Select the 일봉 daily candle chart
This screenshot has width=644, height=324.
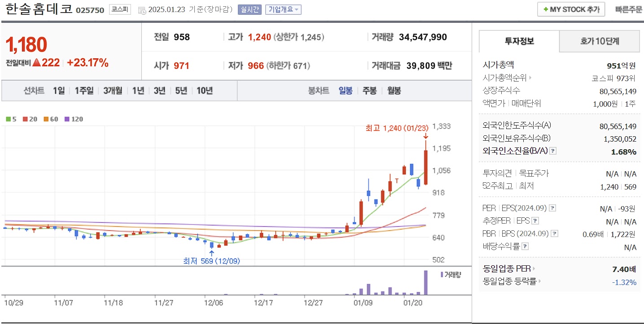pos(346,91)
